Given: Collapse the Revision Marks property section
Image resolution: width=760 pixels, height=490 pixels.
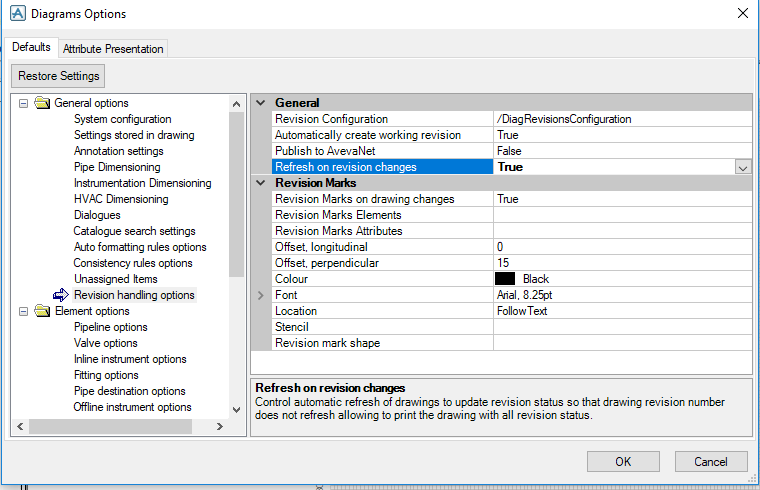Looking at the screenshot, I should click(x=261, y=183).
